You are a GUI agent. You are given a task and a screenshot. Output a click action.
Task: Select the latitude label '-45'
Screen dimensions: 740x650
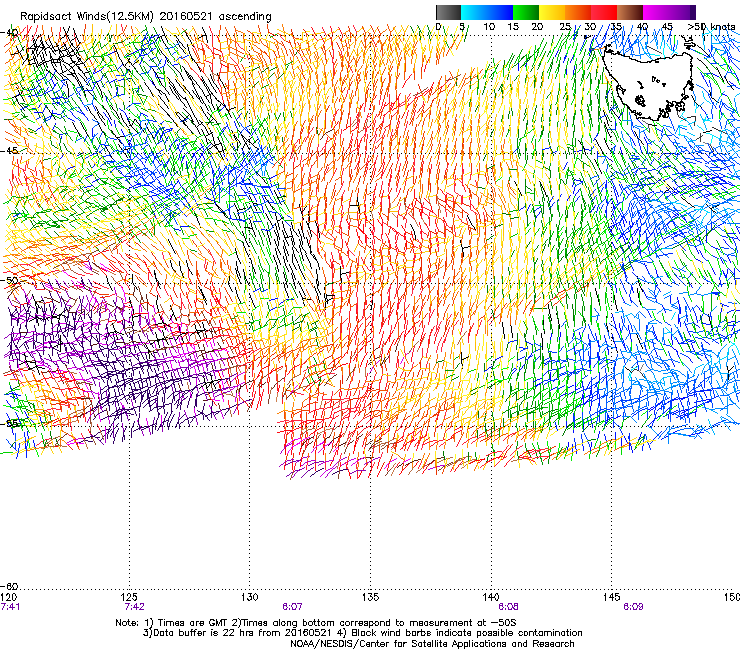(10, 151)
